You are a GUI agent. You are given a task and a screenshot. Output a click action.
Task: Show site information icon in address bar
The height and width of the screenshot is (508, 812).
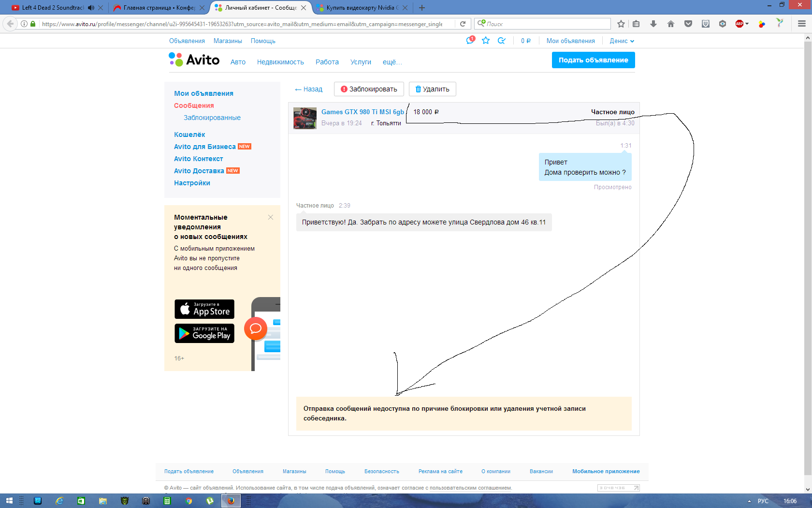tap(24, 24)
